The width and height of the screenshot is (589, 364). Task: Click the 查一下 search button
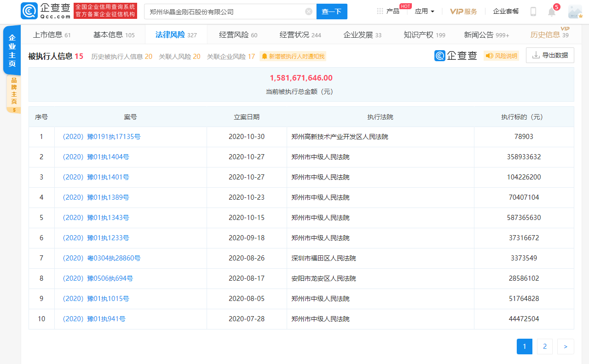click(x=332, y=12)
